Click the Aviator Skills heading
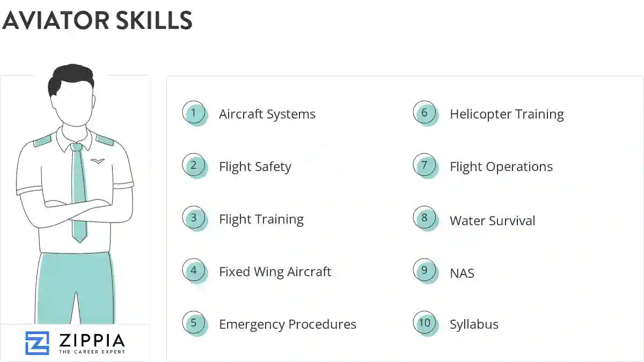Screen dimensions: 644x362 [97, 20]
